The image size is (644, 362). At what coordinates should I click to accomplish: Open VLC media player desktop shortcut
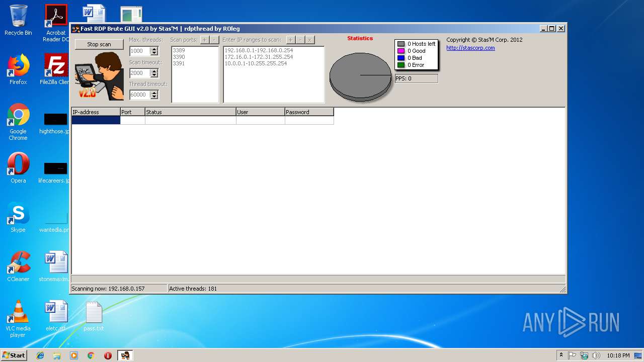point(18,319)
